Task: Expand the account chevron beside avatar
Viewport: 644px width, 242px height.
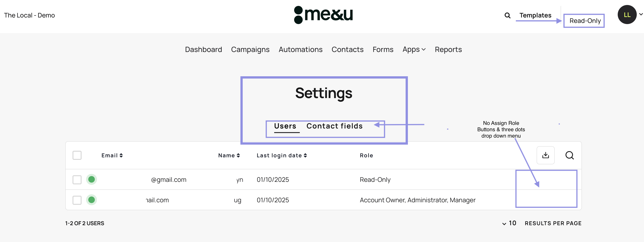Action: point(641,14)
